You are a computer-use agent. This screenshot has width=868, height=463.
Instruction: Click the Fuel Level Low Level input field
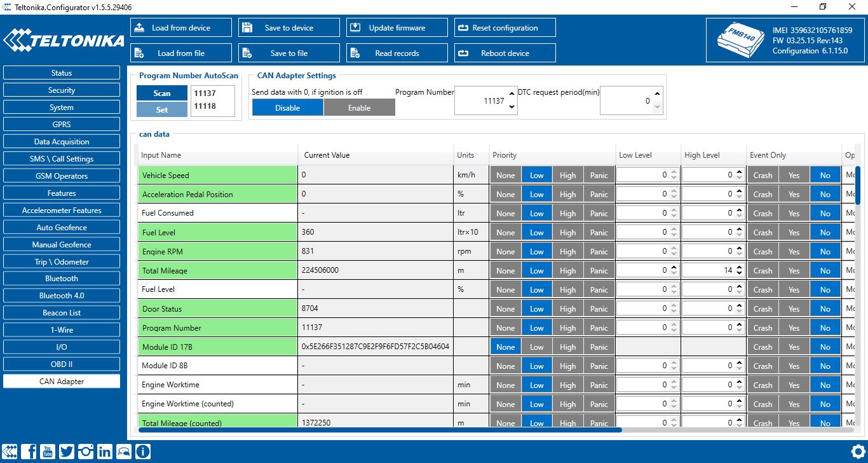pos(642,233)
